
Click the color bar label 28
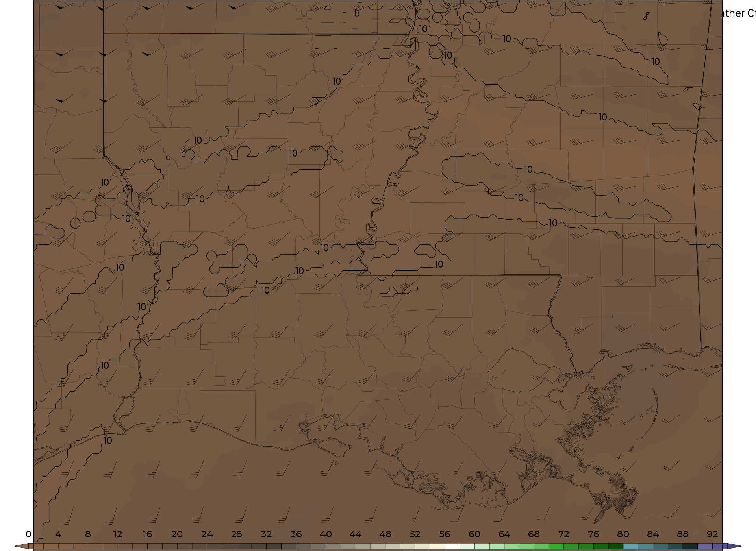237,534
